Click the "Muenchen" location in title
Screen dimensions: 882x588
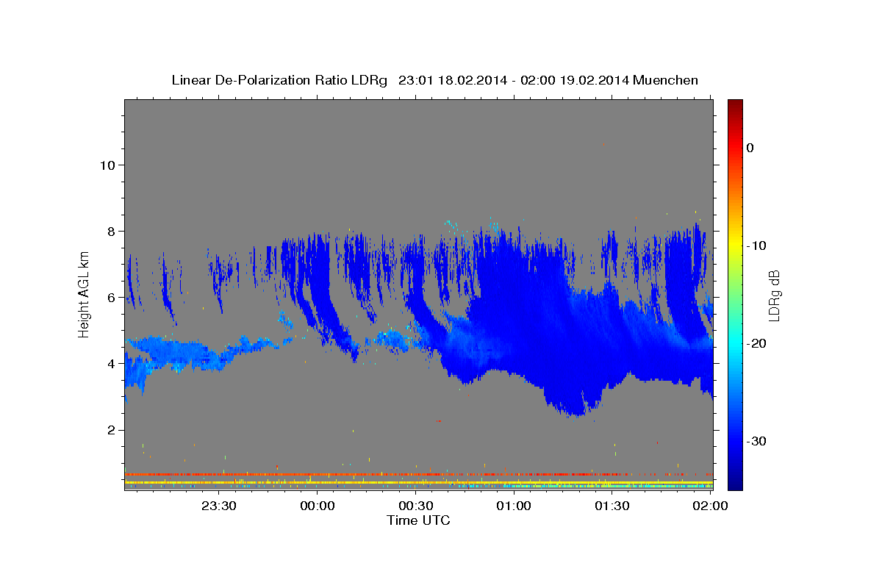pyautogui.click(x=666, y=80)
